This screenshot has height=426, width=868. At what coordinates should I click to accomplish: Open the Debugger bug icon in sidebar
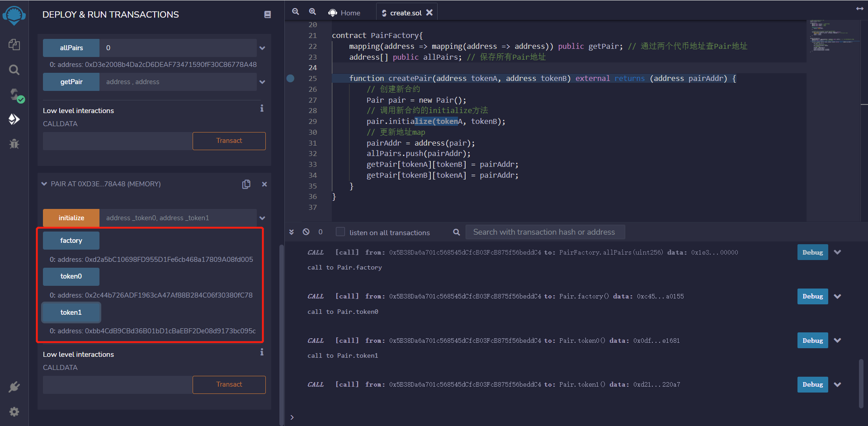(14, 144)
